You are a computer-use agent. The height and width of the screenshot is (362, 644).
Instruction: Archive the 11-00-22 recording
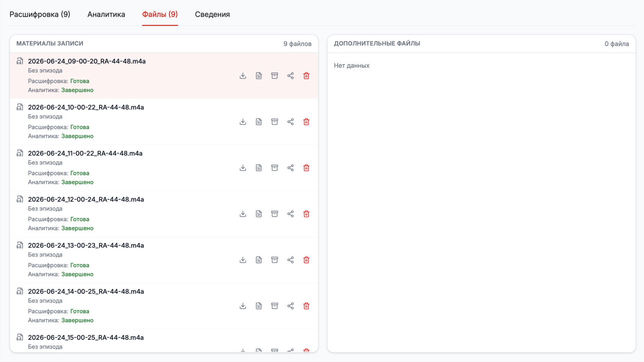click(274, 168)
